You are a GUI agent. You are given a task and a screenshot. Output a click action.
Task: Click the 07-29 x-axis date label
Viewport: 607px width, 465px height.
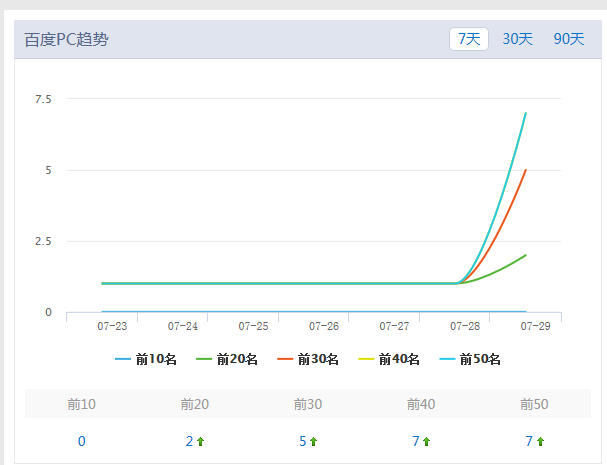(536, 326)
